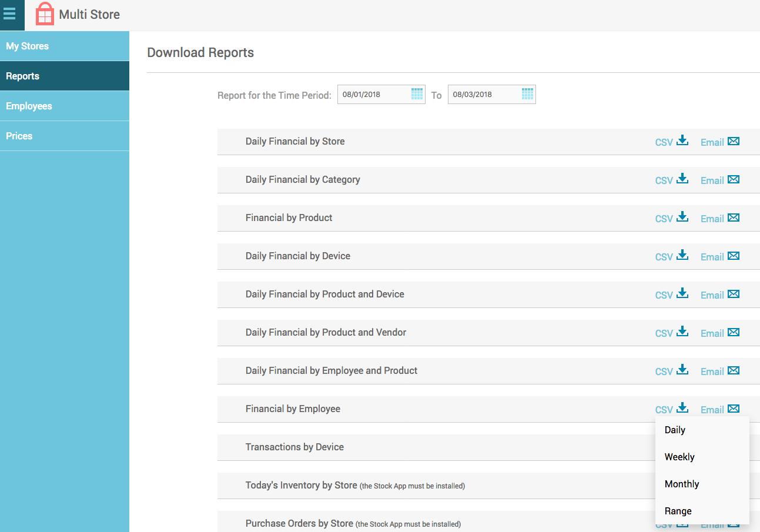Click the Financial by Product report title
This screenshot has height=532, width=760.
point(289,218)
